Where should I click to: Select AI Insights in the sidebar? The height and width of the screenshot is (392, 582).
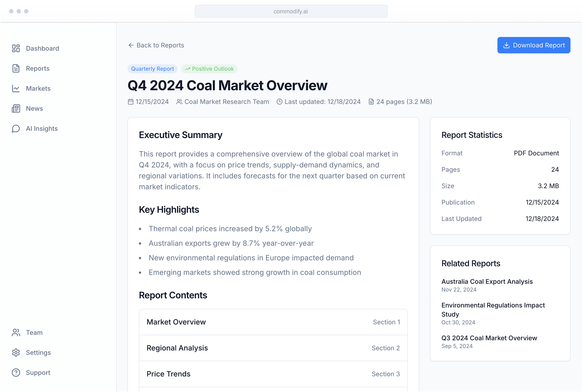click(41, 129)
